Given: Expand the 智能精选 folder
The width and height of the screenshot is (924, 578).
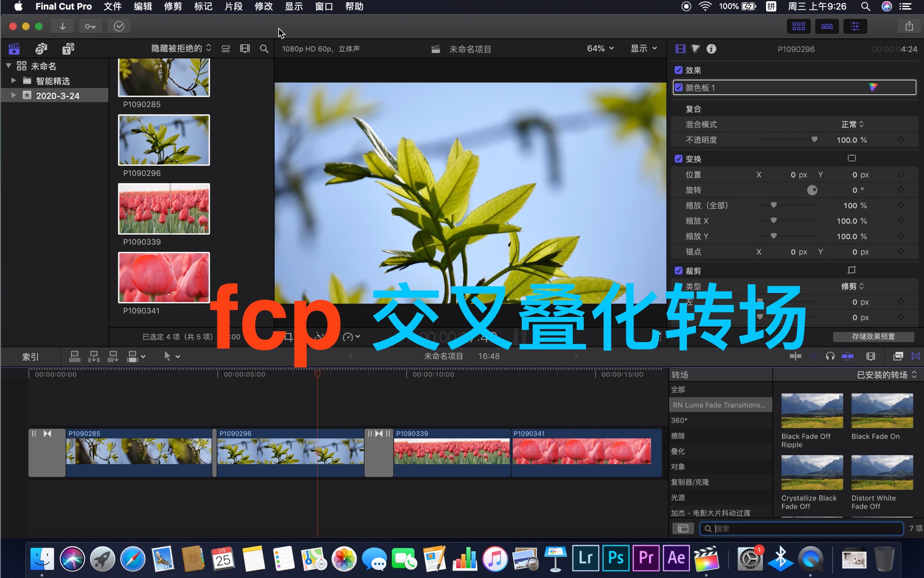Looking at the screenshot, I should pyautogui.click(x=13, y=80).
